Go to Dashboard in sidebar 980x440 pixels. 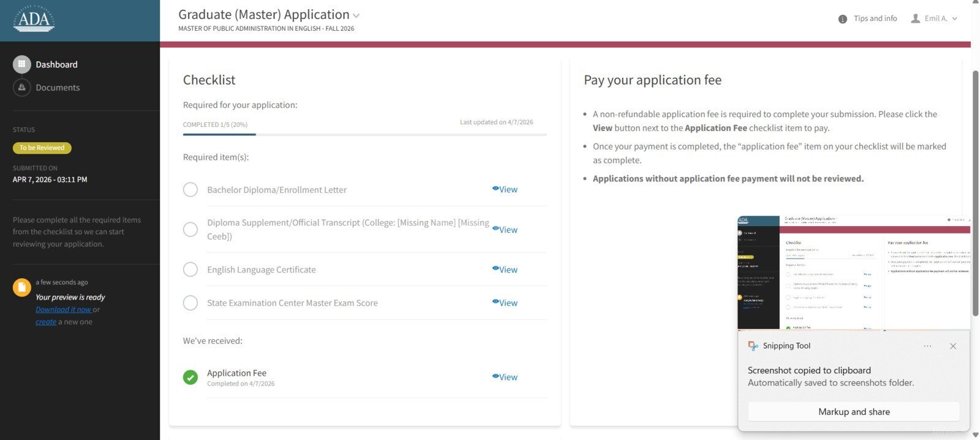point(56,64)
